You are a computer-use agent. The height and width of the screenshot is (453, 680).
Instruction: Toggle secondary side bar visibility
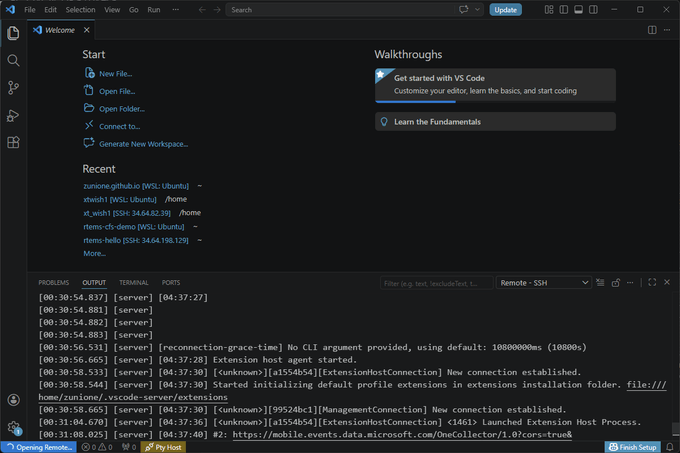click(593, 10)
